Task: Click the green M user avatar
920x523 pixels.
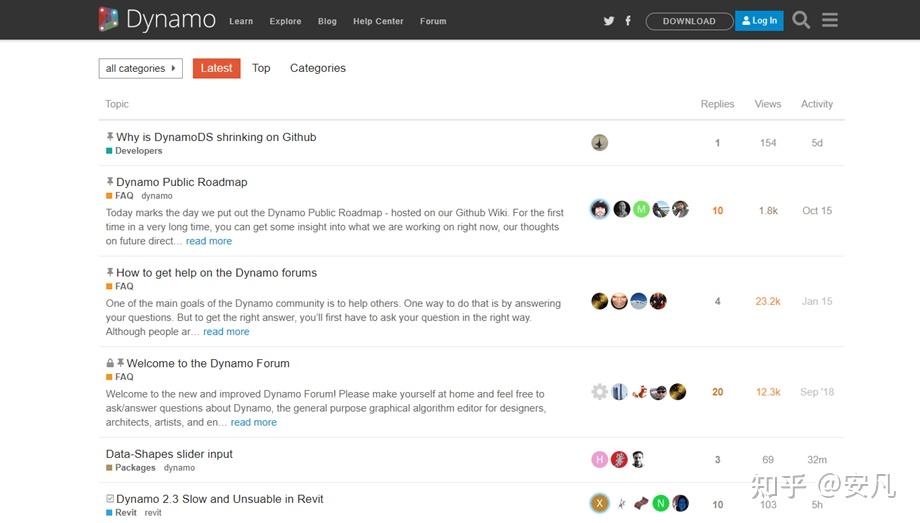Action: [x=641, y=209]
